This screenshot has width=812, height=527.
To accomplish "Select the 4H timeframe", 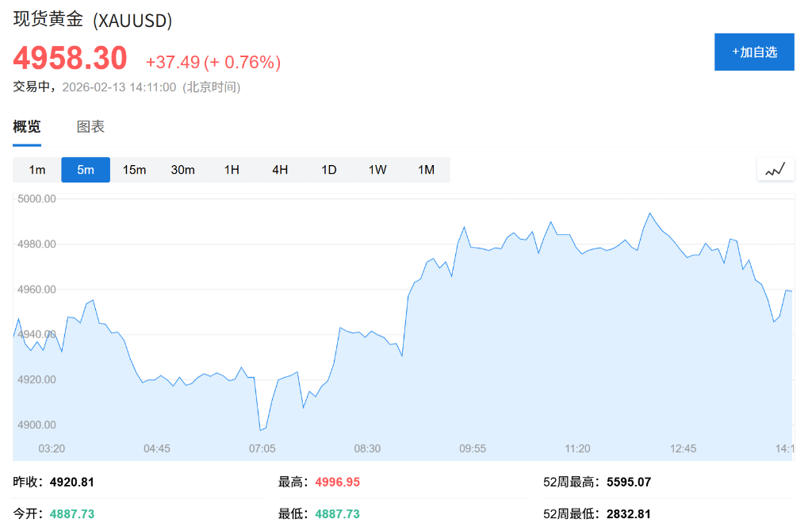I will coord(279,169).
